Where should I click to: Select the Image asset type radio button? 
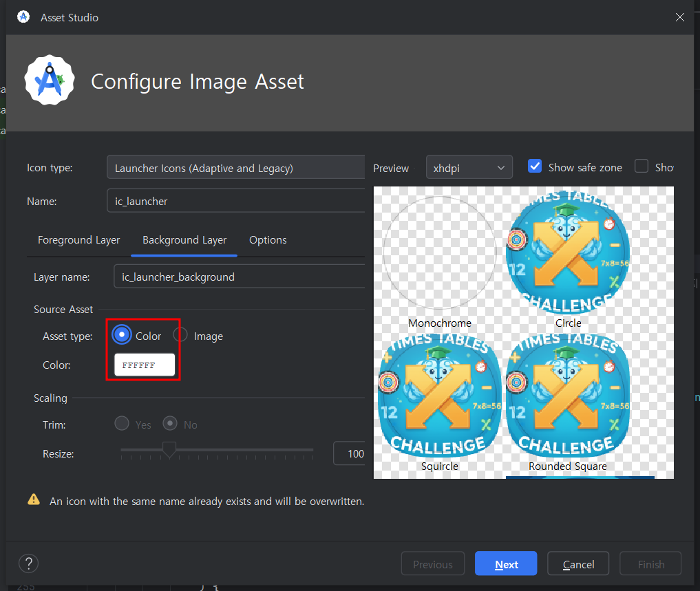pos(180,335)
